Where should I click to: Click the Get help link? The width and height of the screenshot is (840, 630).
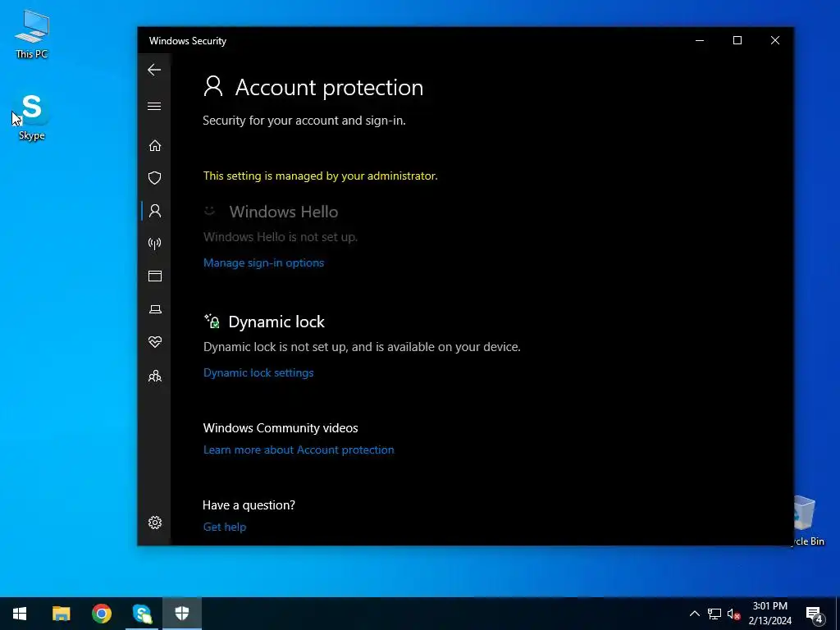coord(225,527)
